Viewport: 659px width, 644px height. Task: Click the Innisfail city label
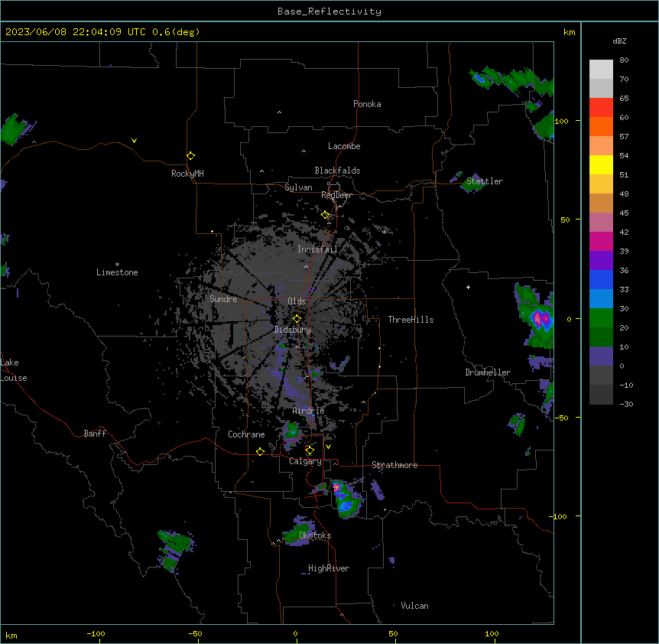[x=317, y=249]
